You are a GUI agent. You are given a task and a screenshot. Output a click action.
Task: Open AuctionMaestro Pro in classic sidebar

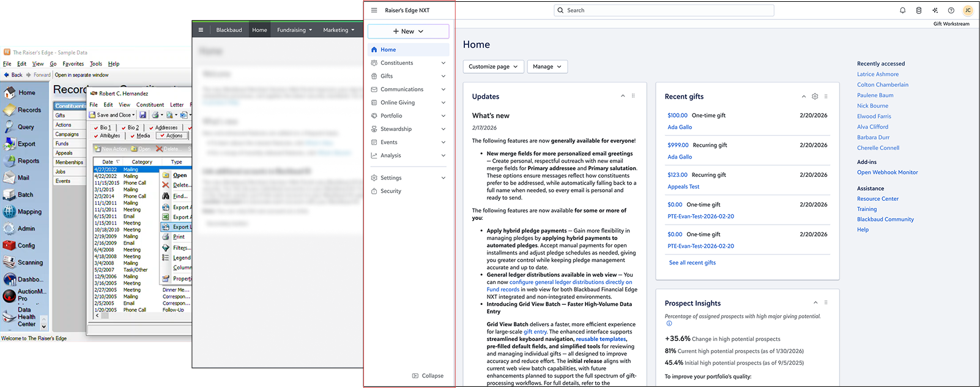click(x=24, y=295)
